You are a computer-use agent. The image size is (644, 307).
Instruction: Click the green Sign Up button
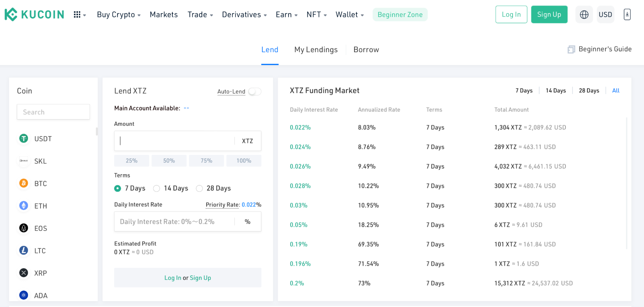point(549,14)
